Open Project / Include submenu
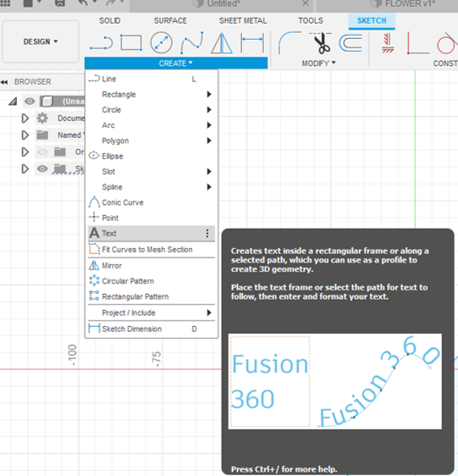 click(x=152, y=313)
